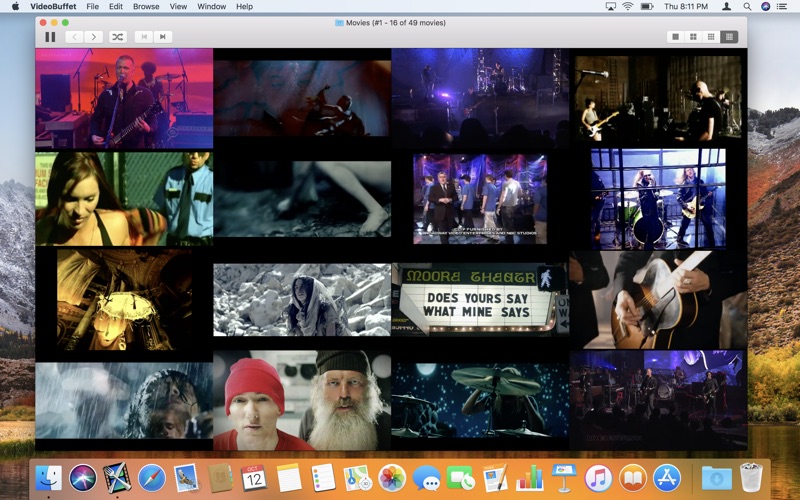Launch Safari from the Dock
800x500 pixels.
[152, 478]
